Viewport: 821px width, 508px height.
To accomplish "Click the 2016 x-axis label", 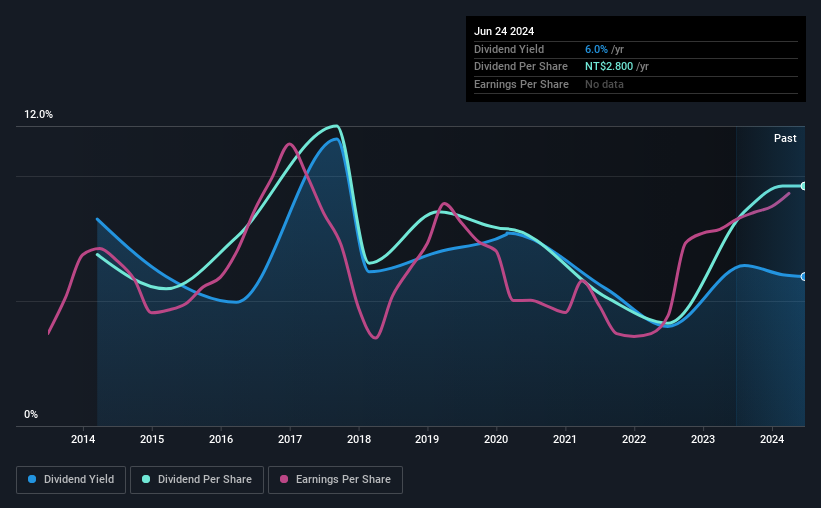I will coord(221,439).
